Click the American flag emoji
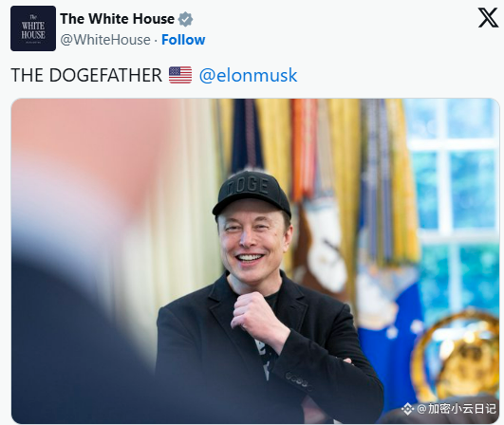Screen dimensions: 504x425 pyautogui.click(x=180, y=75)
